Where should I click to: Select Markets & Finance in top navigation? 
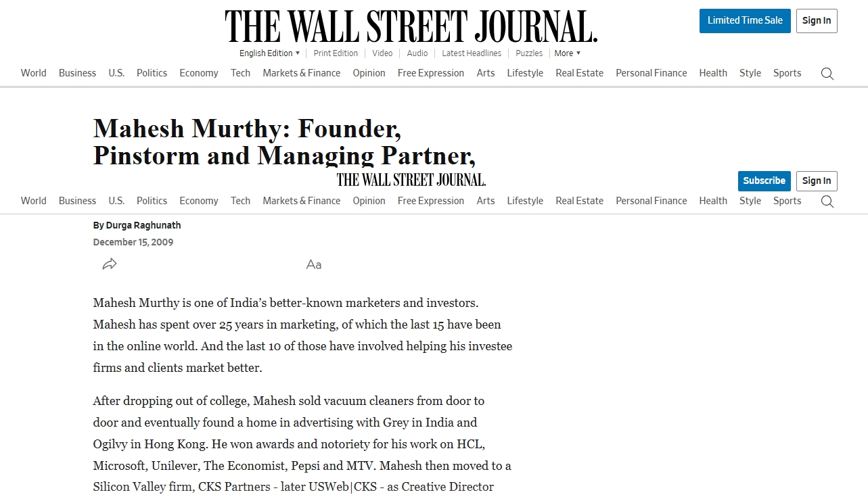click(x=302, y=73)
